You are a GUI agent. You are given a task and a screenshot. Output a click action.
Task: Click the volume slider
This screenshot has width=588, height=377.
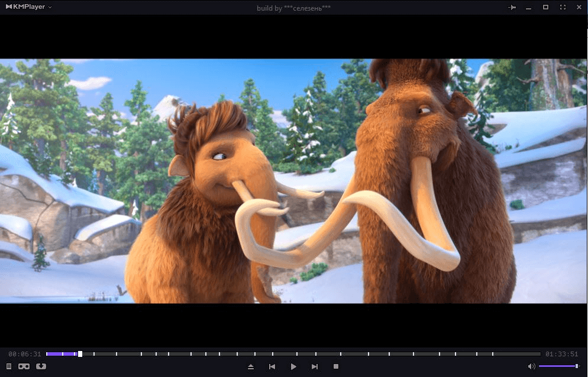tap(559, 366)
